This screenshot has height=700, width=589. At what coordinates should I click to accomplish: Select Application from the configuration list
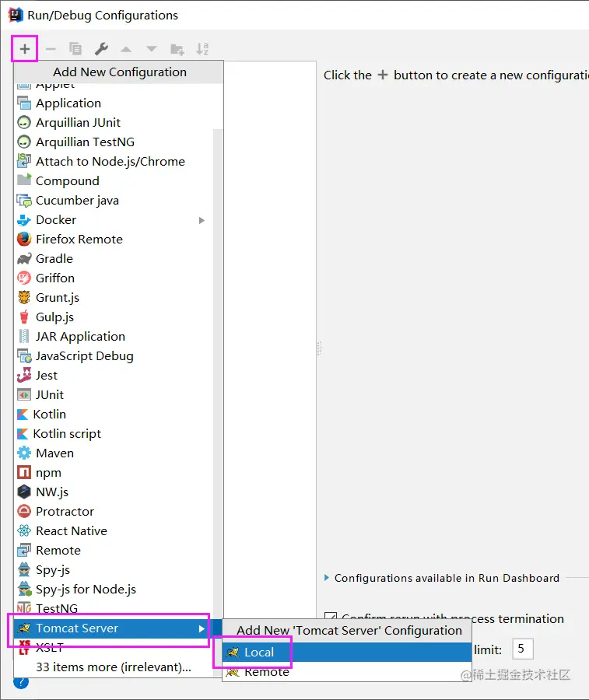pyautogui.click(x=114, y=103)
